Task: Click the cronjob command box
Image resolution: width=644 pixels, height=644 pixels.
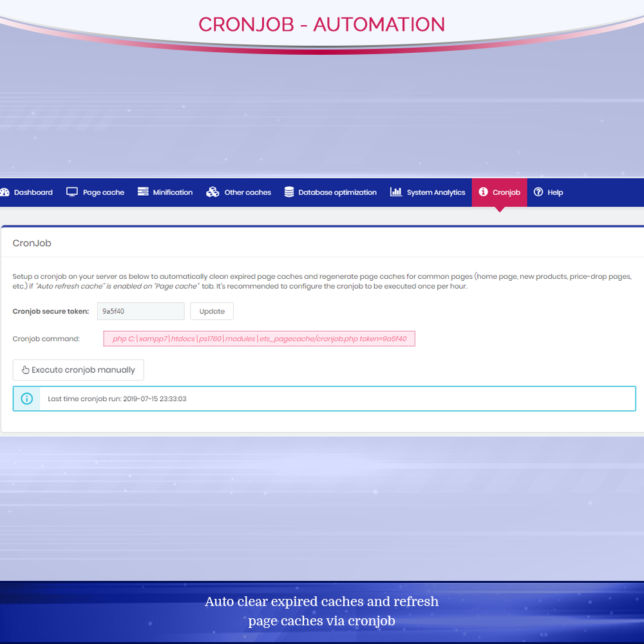Action: click(x=259, y=339)
